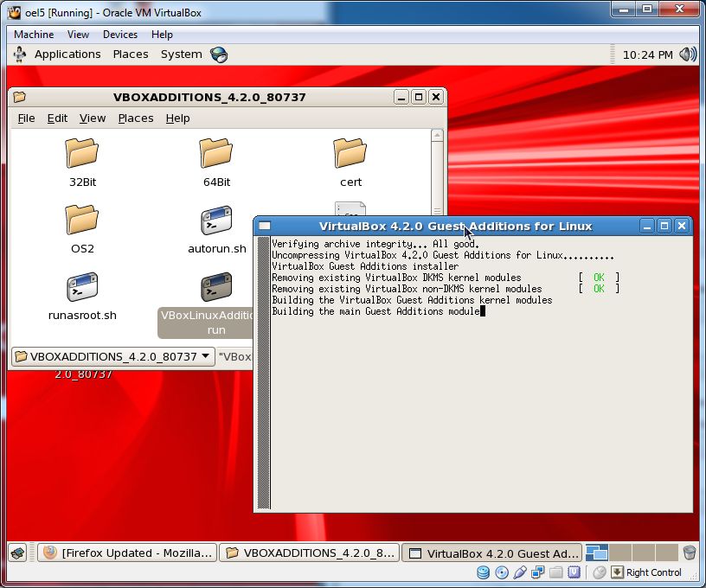
Task: Click the mouse integration status icon
Action: coord(600,572)
